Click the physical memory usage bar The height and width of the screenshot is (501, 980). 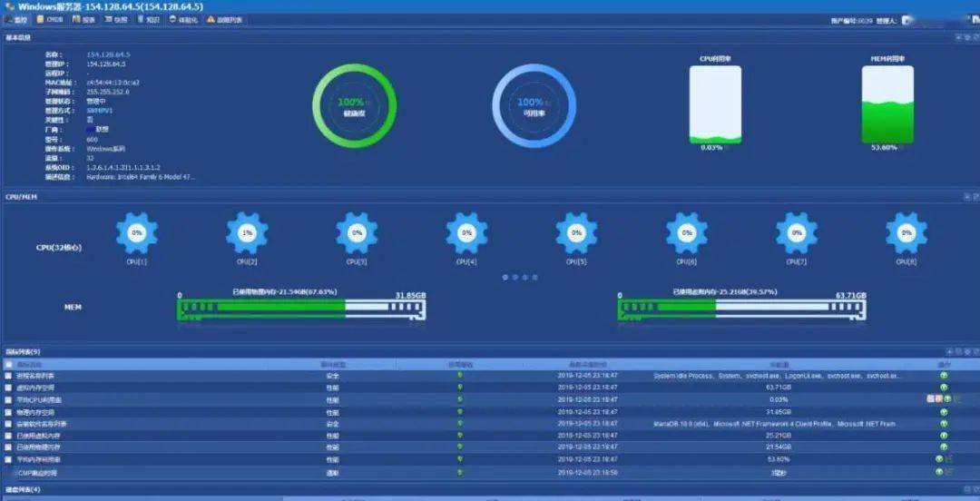(x=301, y=309)
